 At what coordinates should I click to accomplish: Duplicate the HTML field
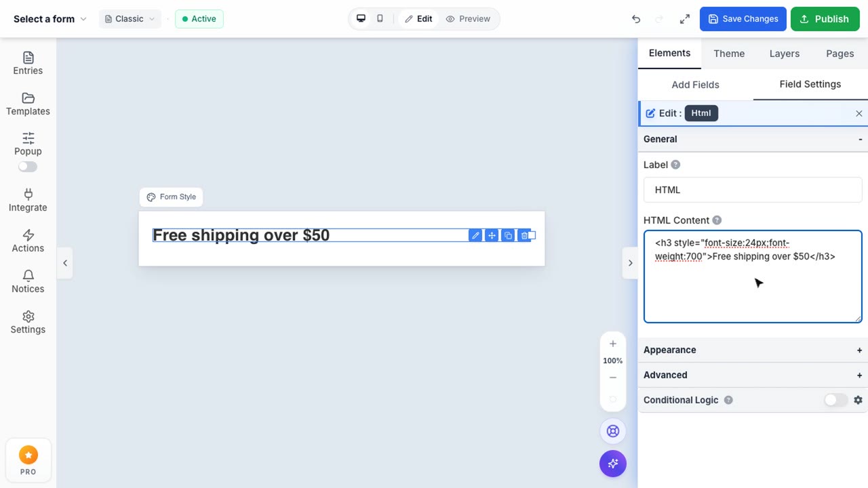click(x=508, y=235)
